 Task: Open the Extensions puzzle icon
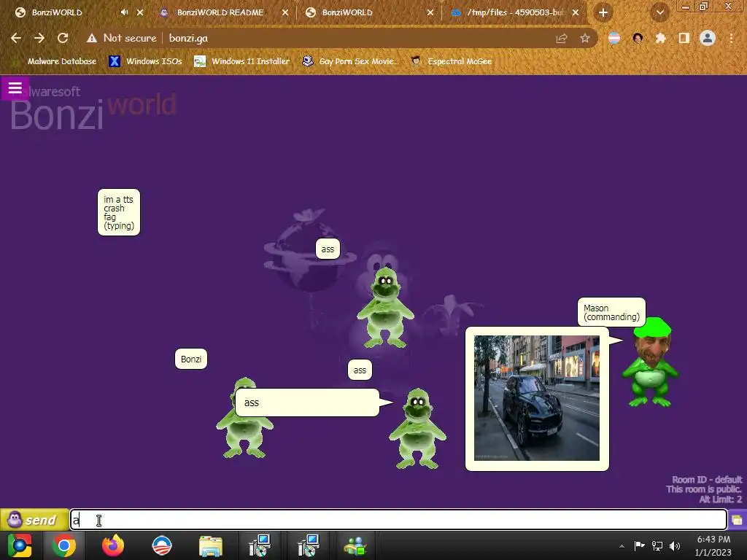(x=660, y=38)
